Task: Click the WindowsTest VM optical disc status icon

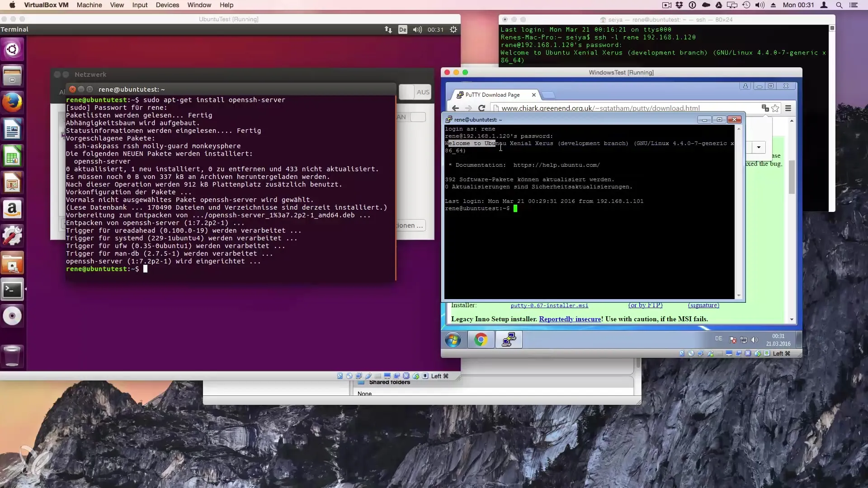Action: tap(691, 353)
